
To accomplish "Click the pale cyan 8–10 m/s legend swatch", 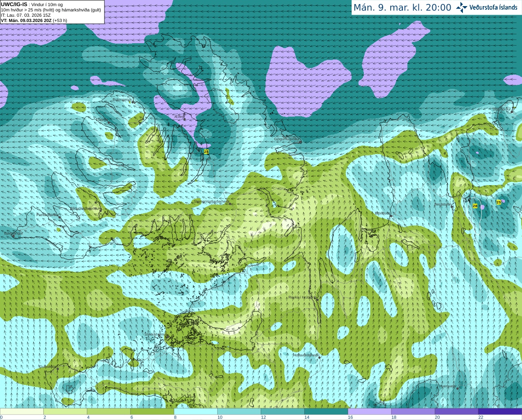I will point(196,411).
